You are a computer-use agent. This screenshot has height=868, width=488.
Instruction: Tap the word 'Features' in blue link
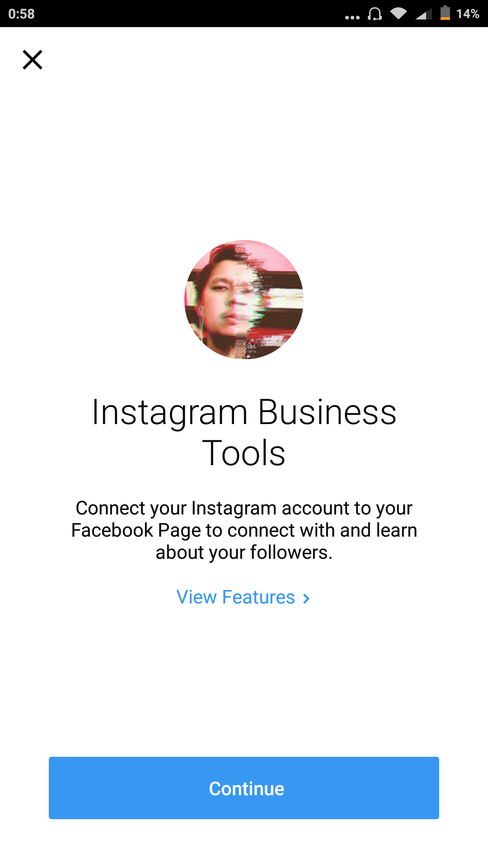[258, 597]
